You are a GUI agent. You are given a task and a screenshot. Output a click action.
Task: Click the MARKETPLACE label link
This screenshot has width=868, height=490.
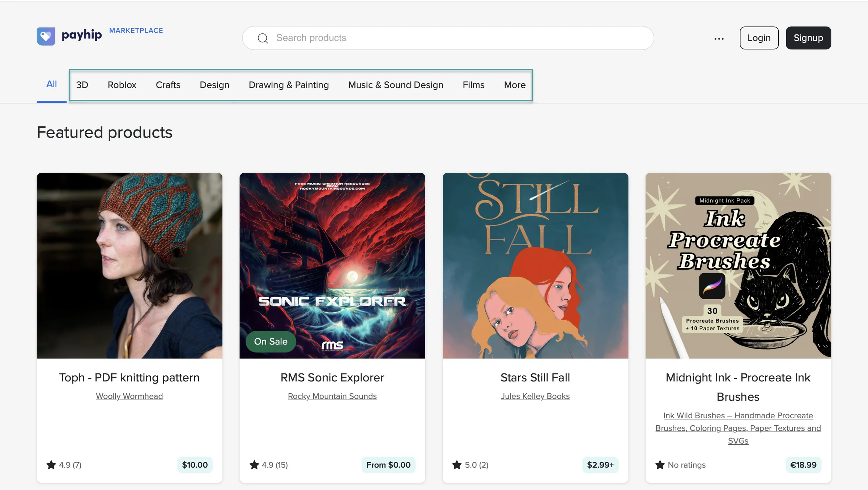click(136, 30)
